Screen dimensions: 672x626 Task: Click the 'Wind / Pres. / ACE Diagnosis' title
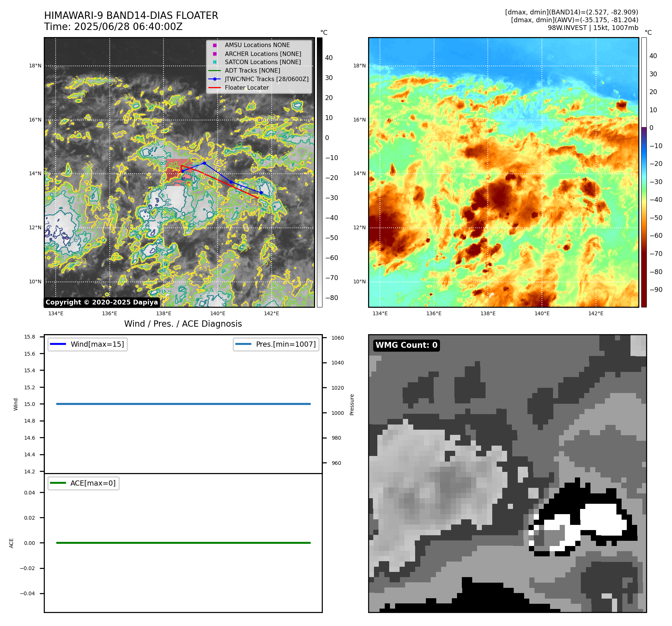point(183,324)
